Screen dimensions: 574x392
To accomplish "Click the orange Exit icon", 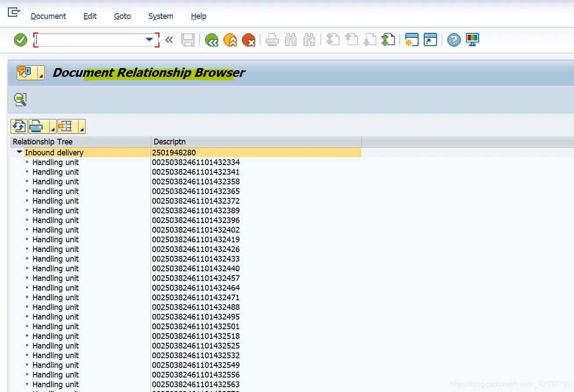I will click(x=230, y=40).
